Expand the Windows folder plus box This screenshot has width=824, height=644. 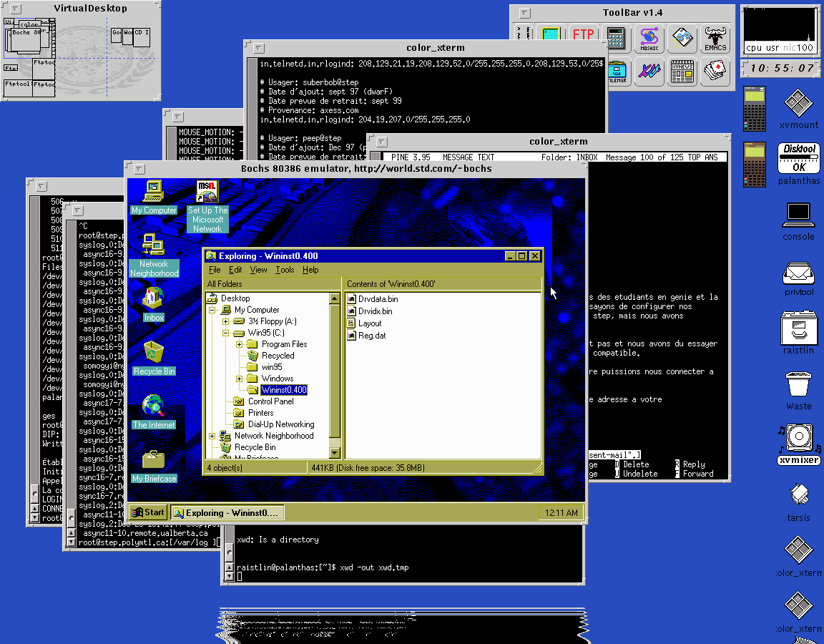239,379
